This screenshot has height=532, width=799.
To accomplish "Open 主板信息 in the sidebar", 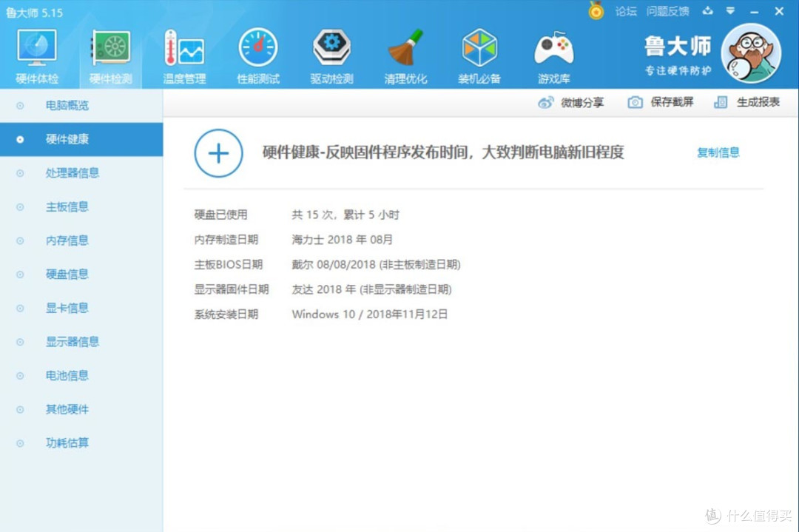I will pos(81,206).
